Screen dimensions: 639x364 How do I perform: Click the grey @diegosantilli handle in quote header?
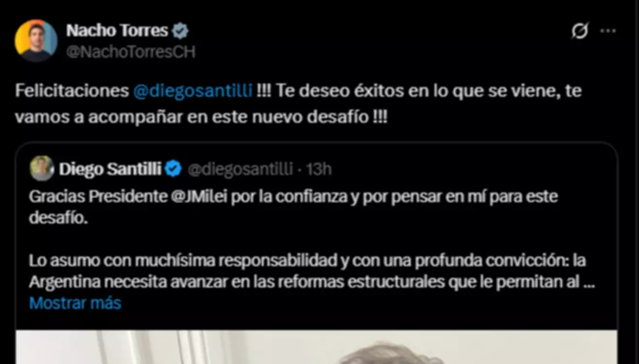click(x=240, y=169)
